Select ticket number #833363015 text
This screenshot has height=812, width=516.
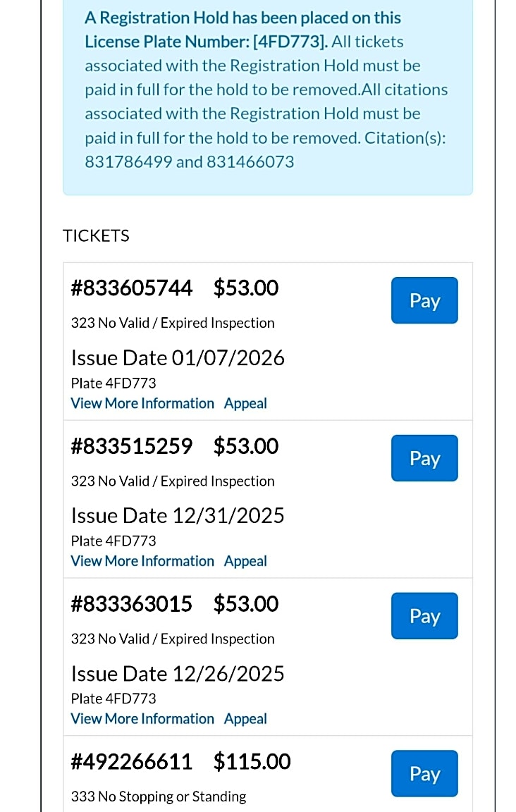pyautogui.click(x=132, y=604)
